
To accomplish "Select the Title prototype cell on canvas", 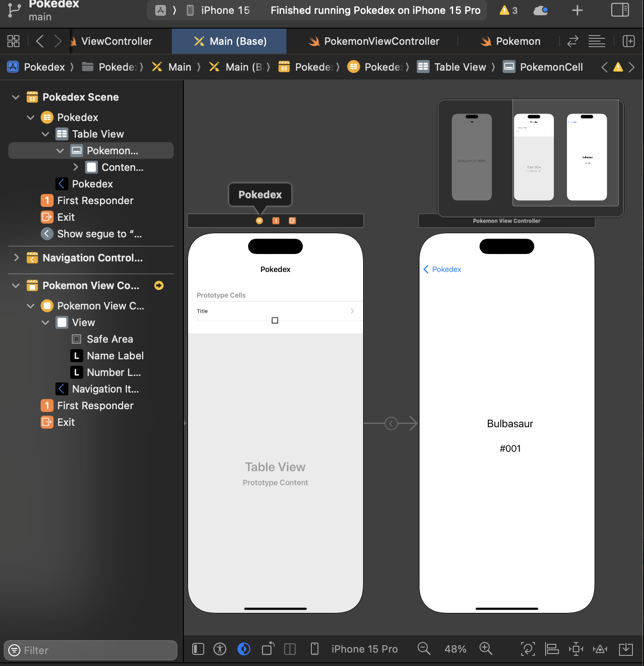I will (x=275, y=311).
